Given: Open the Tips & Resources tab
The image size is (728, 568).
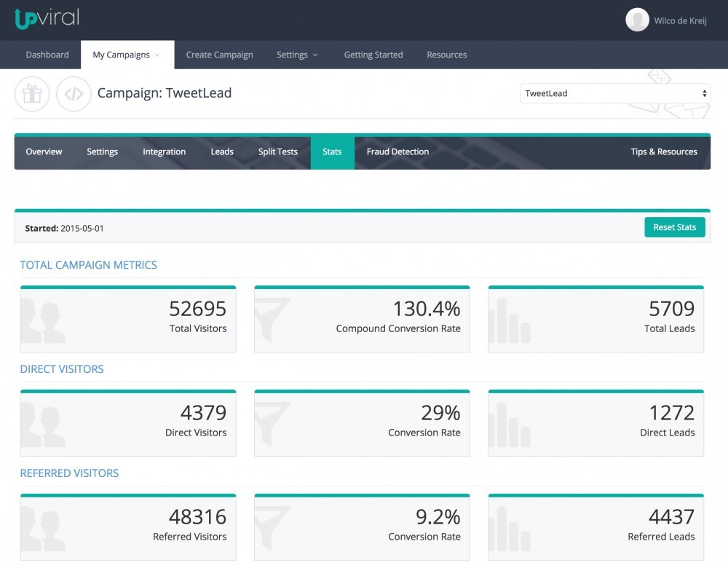Looking at the screenshot, I should pos(664,152).
